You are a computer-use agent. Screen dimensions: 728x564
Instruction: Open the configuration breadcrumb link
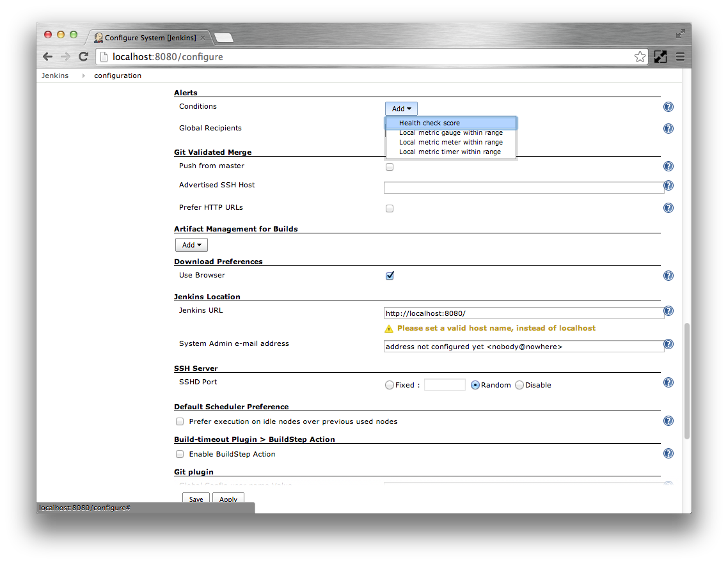coord(118,75)
